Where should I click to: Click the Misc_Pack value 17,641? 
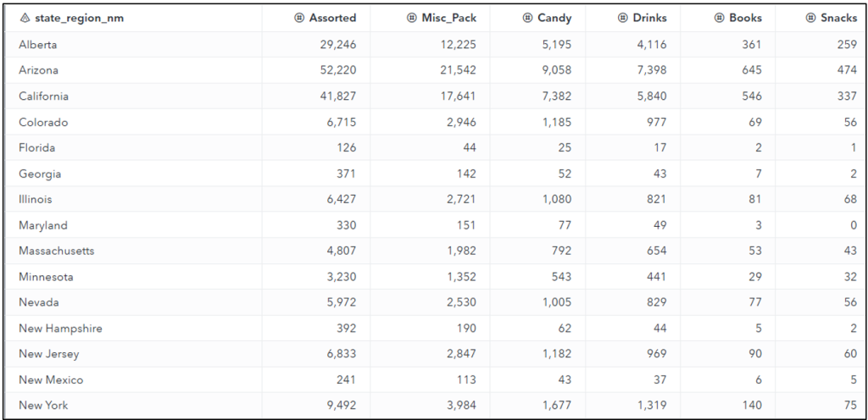(x=456, y=97)
